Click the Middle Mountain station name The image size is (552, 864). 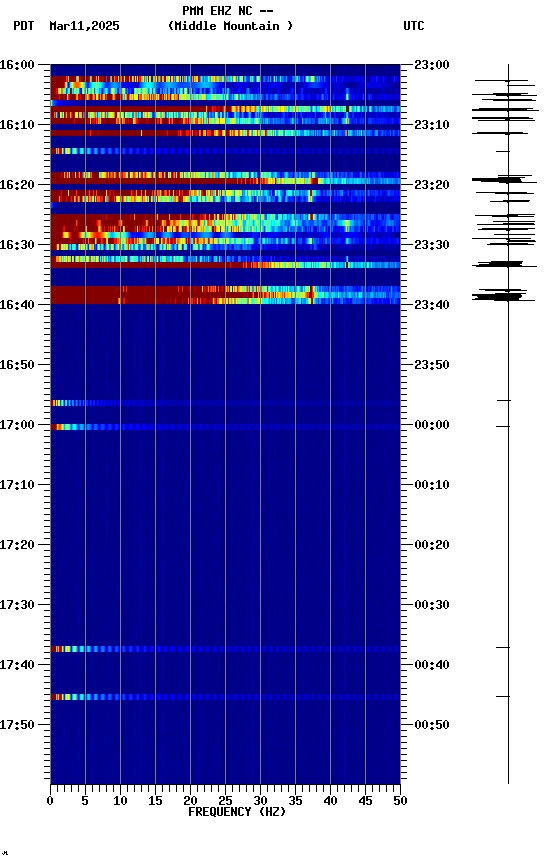(230, 26)
